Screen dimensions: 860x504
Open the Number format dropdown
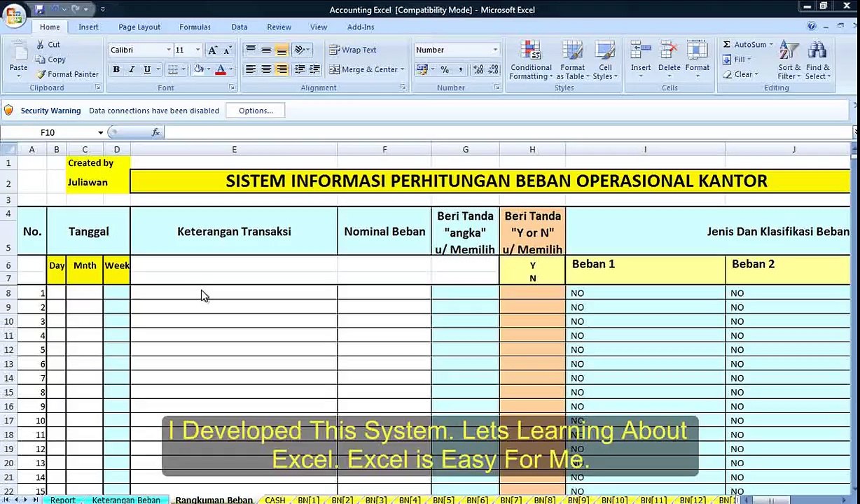[x=495, y=50]
